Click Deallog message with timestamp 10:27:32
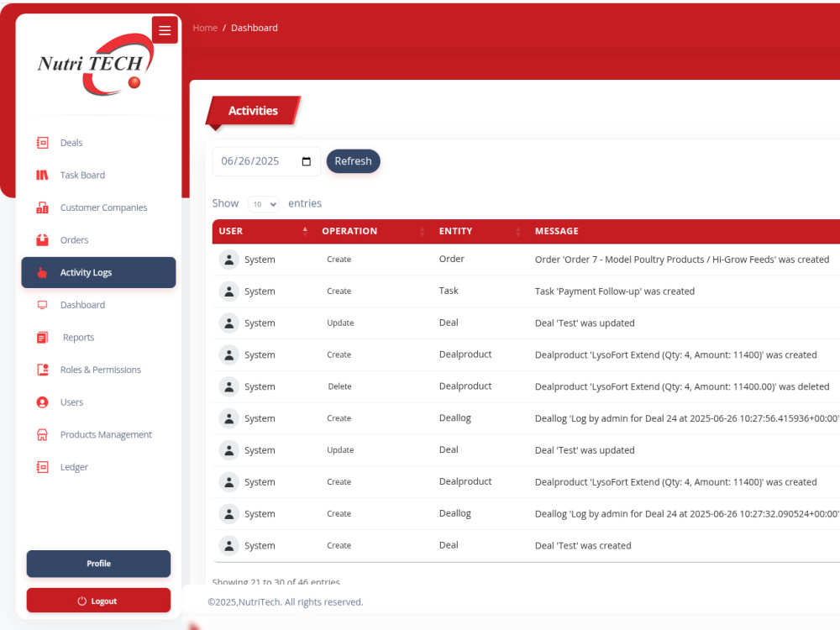Viewport: 840px width, 630px height. (x=687, y=514)
